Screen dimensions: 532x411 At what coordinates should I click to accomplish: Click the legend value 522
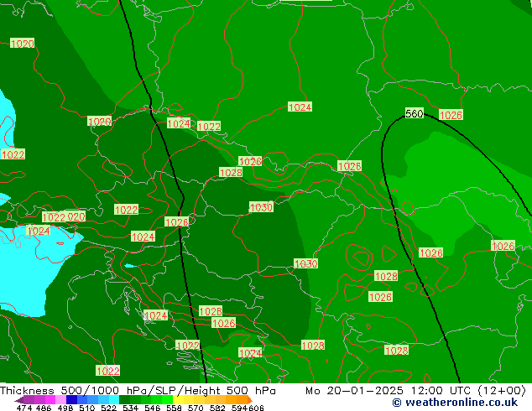click(x=108, y=408)
